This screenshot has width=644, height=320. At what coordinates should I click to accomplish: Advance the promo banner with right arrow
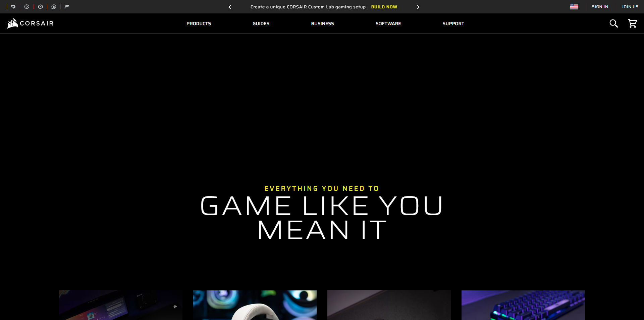point(418,7)
